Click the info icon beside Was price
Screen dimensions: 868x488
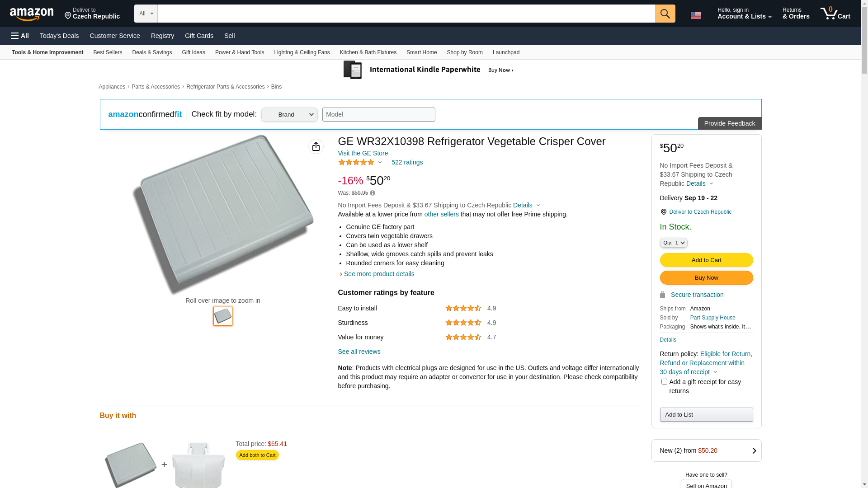(x=373, y=193)
